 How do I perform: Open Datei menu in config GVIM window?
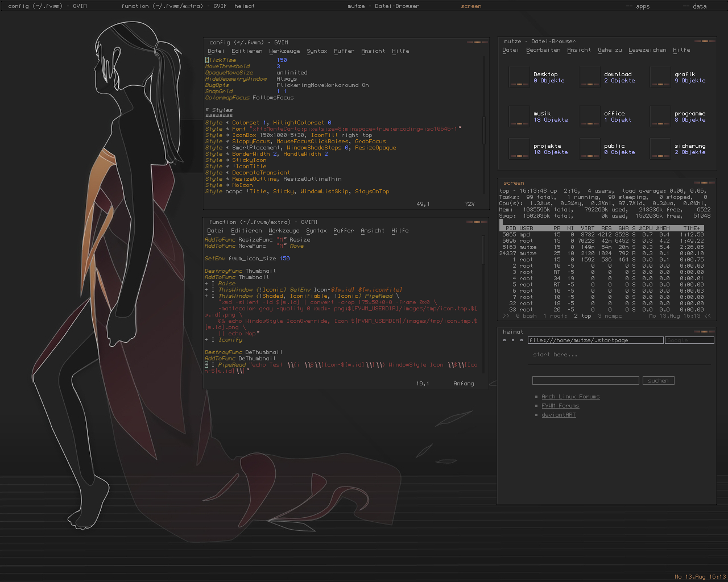[216, 51]
